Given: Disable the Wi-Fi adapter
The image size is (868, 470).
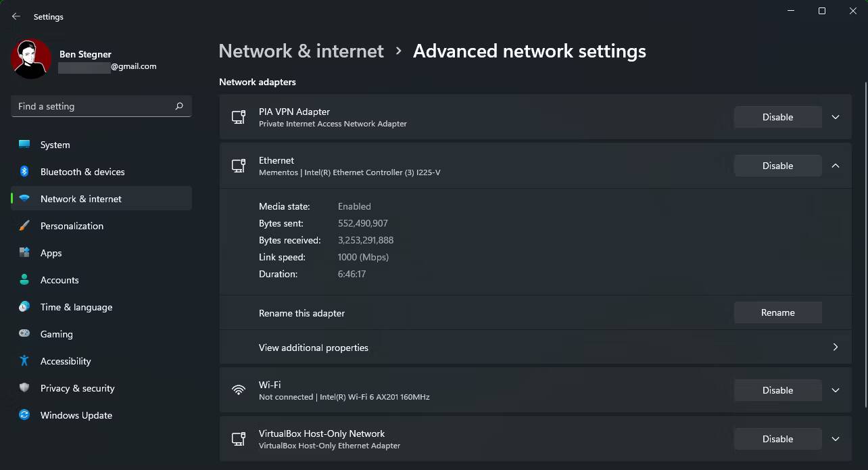Looking at the screenshot, I should pyautogui.click(x=777, y=390).
